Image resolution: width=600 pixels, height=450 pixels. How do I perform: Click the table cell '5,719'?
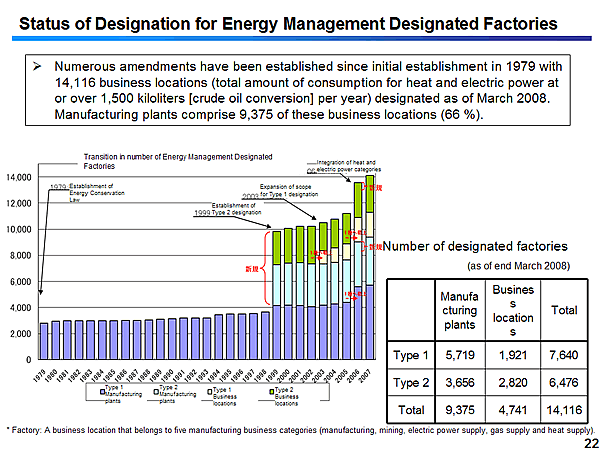pyautogui.click(x=460, y=355)
